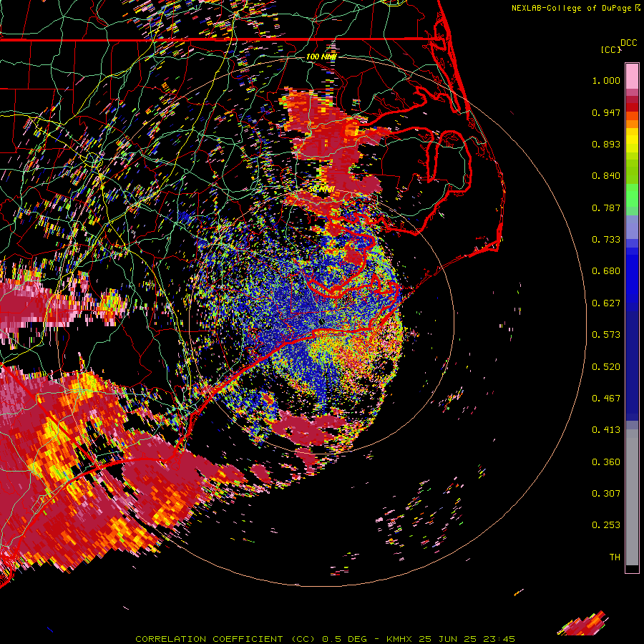Viewport: 644px width, 644px height.
Task: Click the 0.253 legend value
Action: pos(606,525)
